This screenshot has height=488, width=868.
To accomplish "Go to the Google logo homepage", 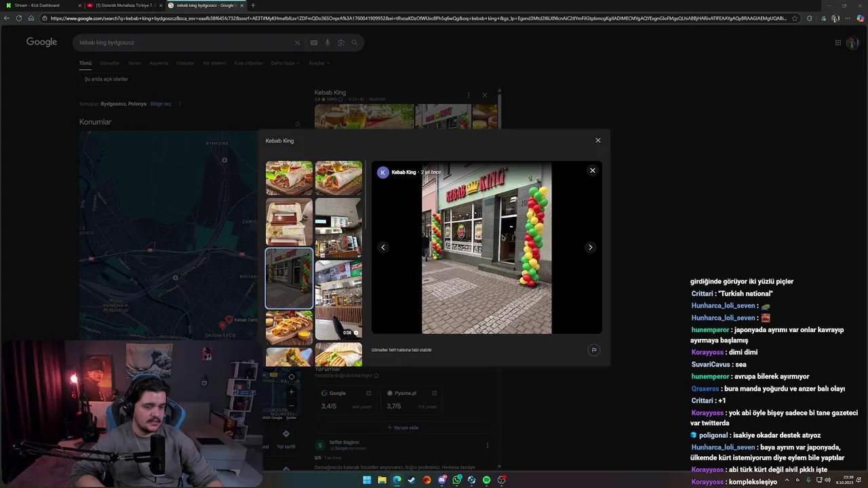I will pyautogui.click(x=41, y=42).
